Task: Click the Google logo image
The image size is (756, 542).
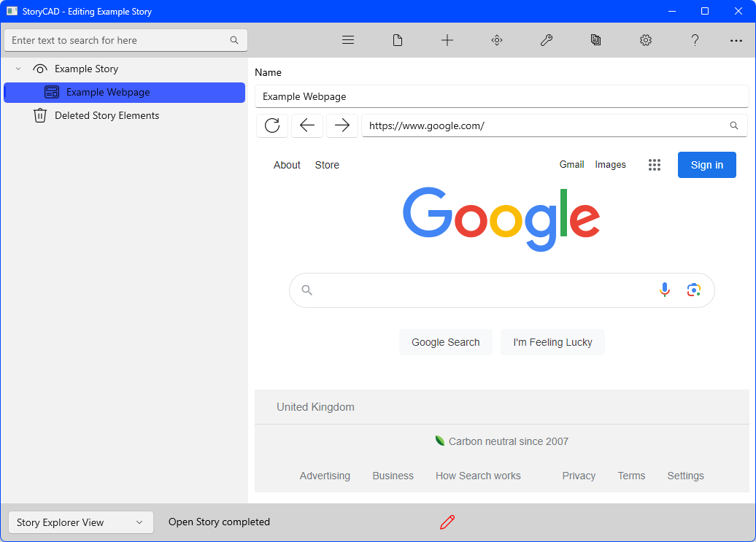Action: [x=501, y=220]
